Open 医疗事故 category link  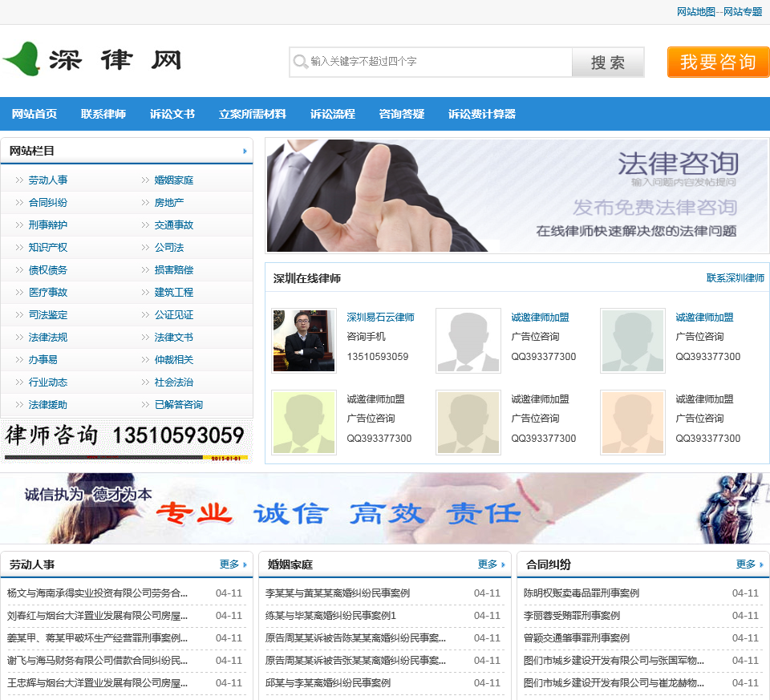pyautogui.click(x=47, y=293)
